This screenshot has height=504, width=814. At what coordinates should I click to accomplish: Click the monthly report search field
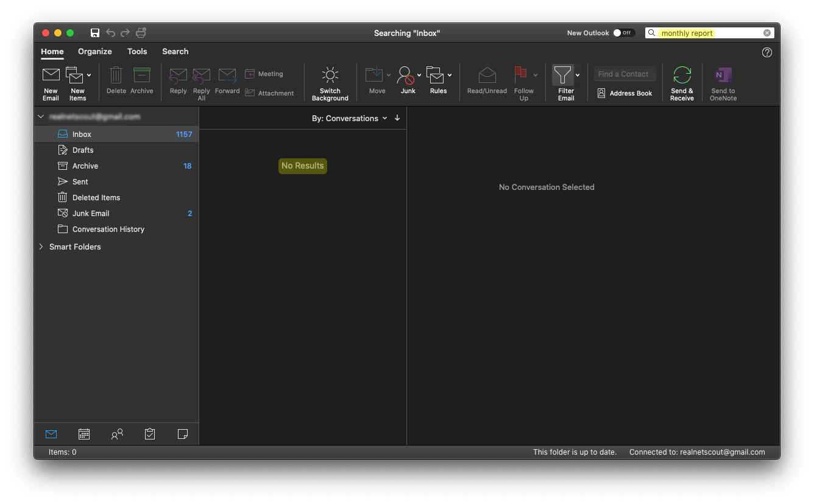[x=710, y=33]
